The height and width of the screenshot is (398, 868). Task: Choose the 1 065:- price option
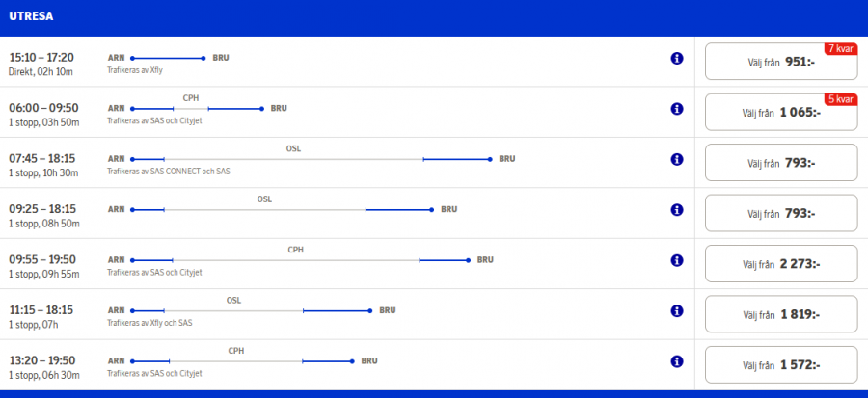[x=781, y=112]
